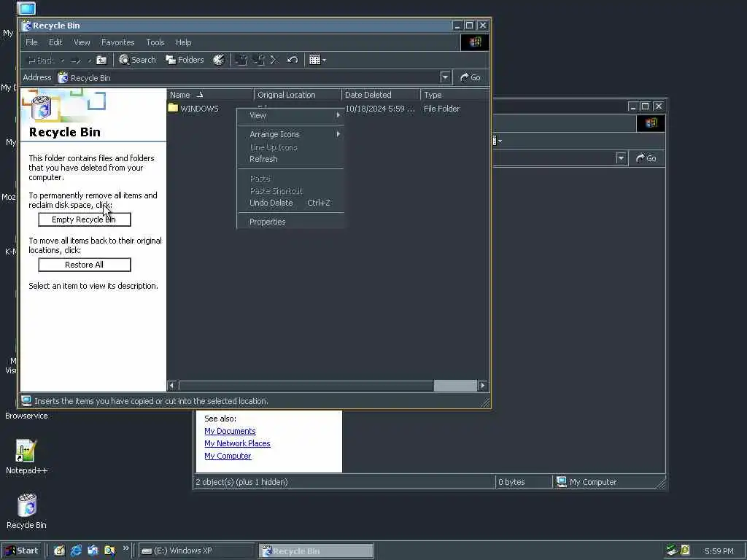The height and width of the screenshot is (560, 747).
Task: Sort by Type column header
Action: pyautogui.click(x=454, y=95)
